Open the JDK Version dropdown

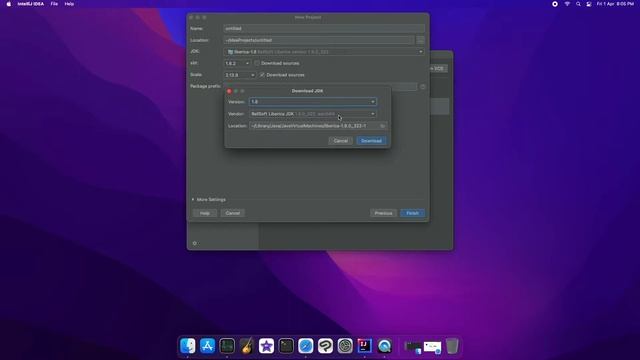[313, 102]
